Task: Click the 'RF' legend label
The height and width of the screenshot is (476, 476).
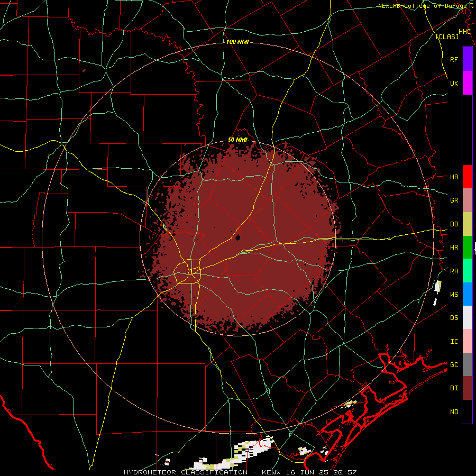Action: click(x=454, y=59)
